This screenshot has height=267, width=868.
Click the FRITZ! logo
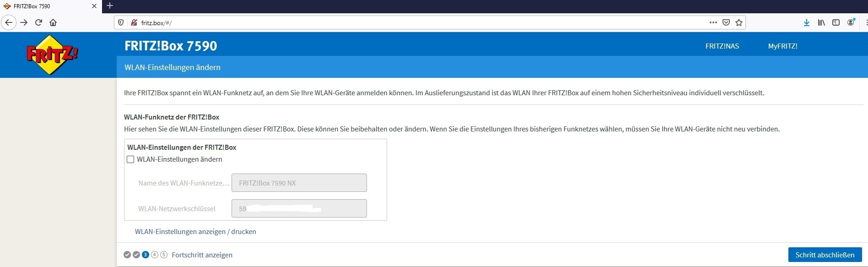click(52, 54)
